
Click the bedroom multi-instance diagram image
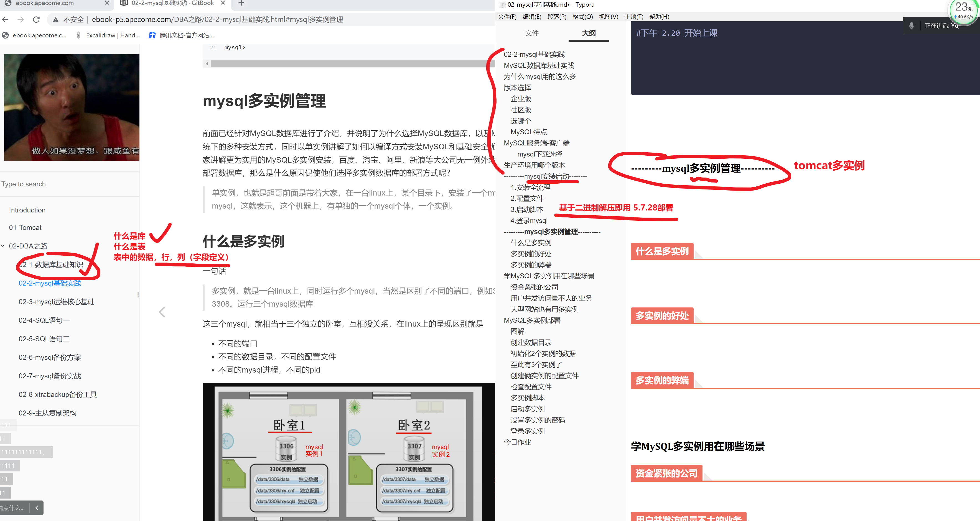click(x=348, y=452)
